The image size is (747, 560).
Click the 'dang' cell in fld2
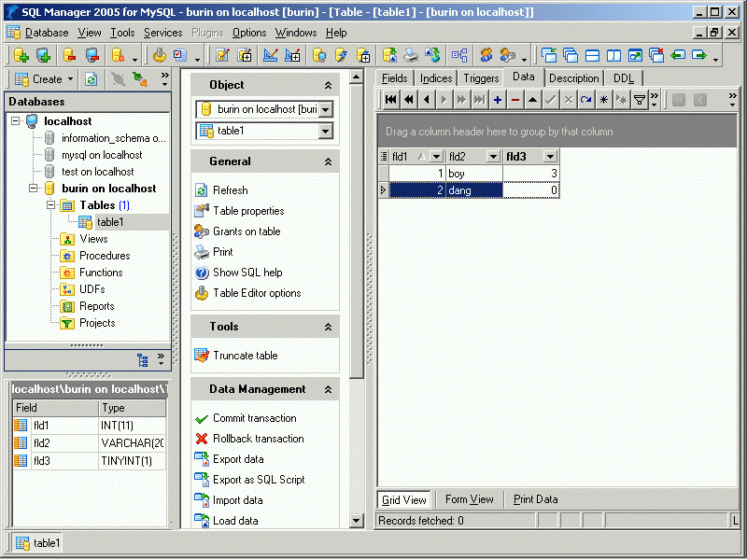point(474,190)
